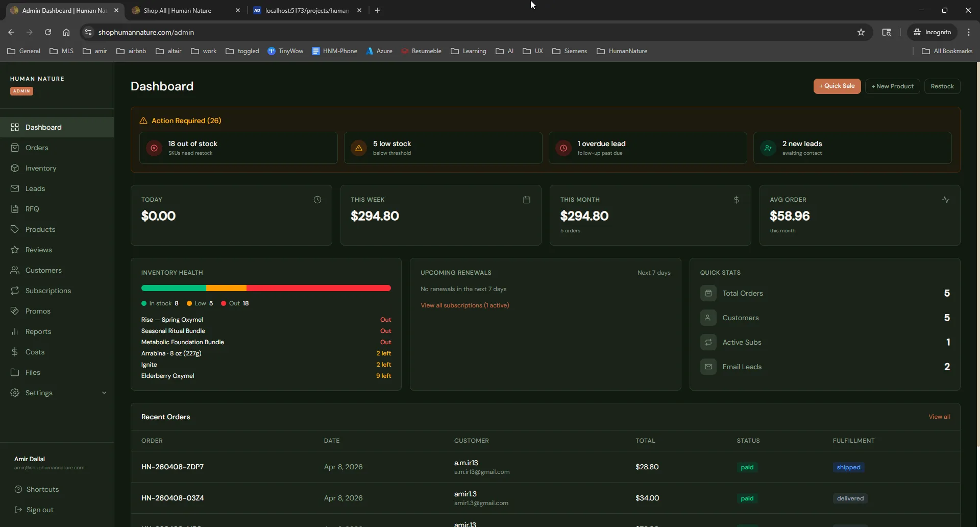Screen dimensions: 980x527
Task: Click the new leads person icon
Action: [768, 148]
